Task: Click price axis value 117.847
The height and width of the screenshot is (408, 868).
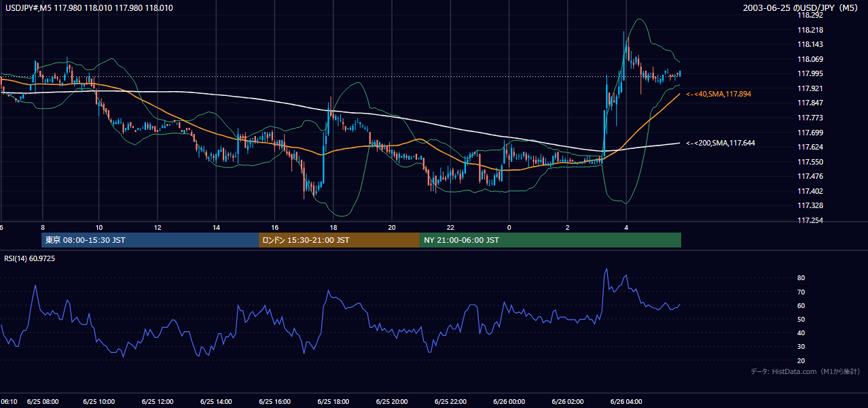Action: (810, 103)
